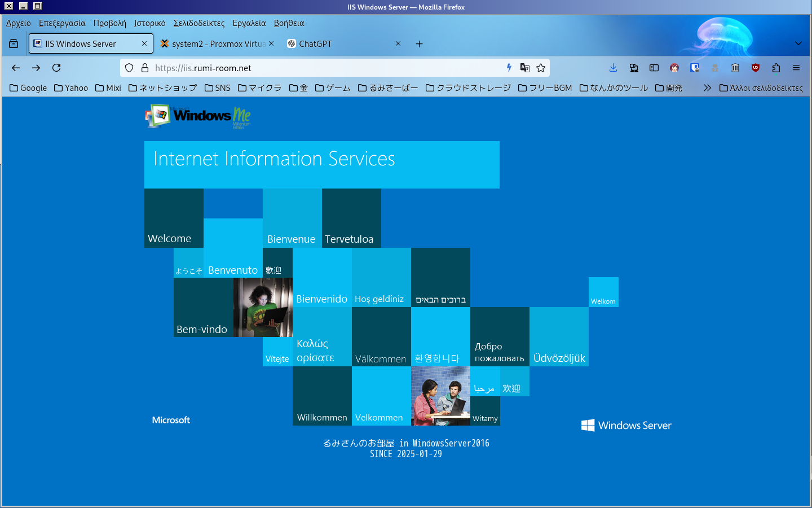
Task: Open the クラウドストレージ bookmark folder
Action: [x=468, y=87]
